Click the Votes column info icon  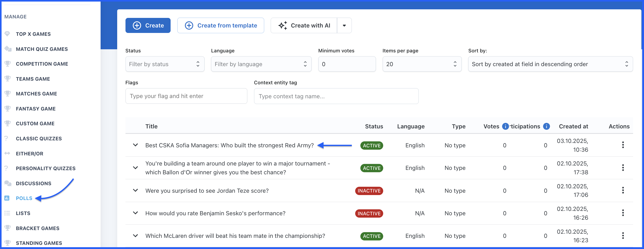pyautogui.click(x=505, y=126)
